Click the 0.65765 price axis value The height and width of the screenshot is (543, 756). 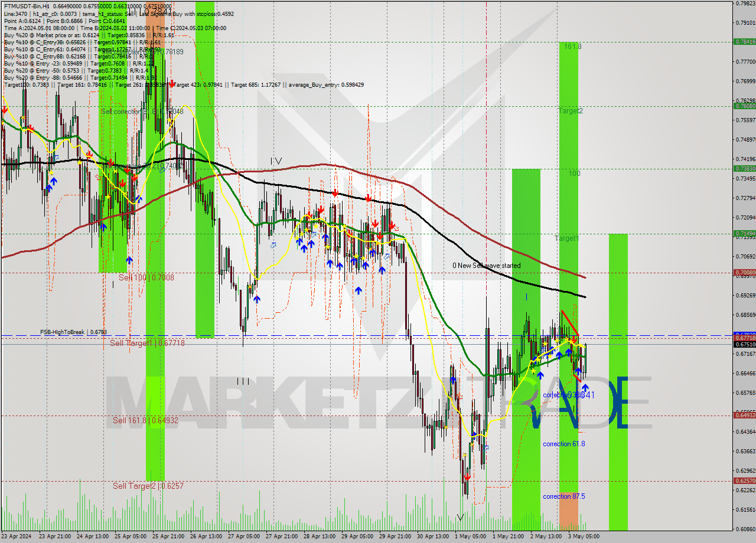coord(745,392)
